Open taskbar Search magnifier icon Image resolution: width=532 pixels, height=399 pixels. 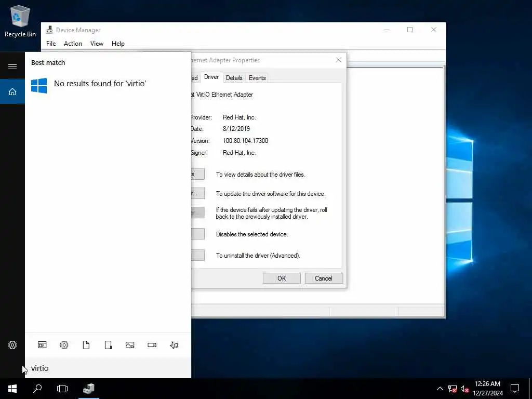tap(37, 389)
